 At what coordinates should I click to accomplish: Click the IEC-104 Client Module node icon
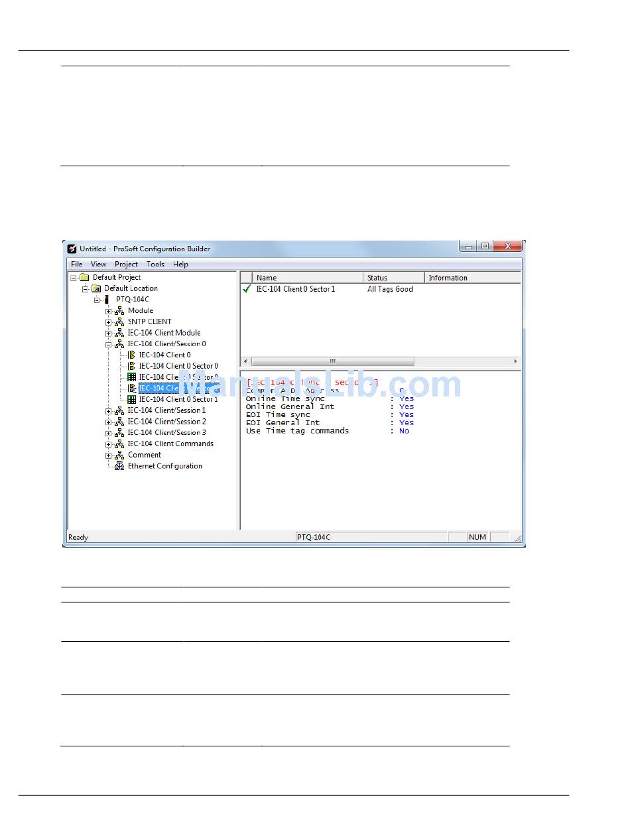pyautogui.click(x=119, y=333)
